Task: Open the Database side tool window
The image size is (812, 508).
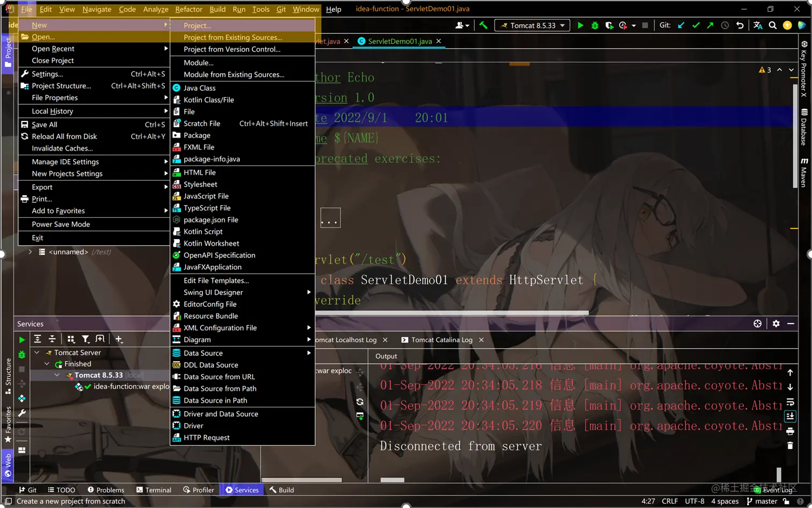Action: point(804,127)
